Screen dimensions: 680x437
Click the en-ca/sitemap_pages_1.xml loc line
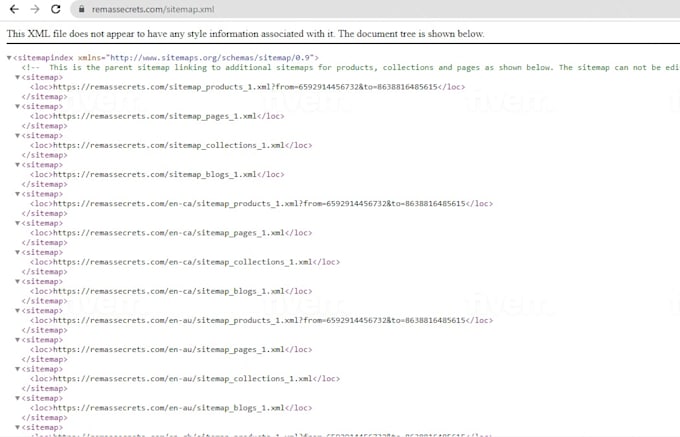coord(171,233)
